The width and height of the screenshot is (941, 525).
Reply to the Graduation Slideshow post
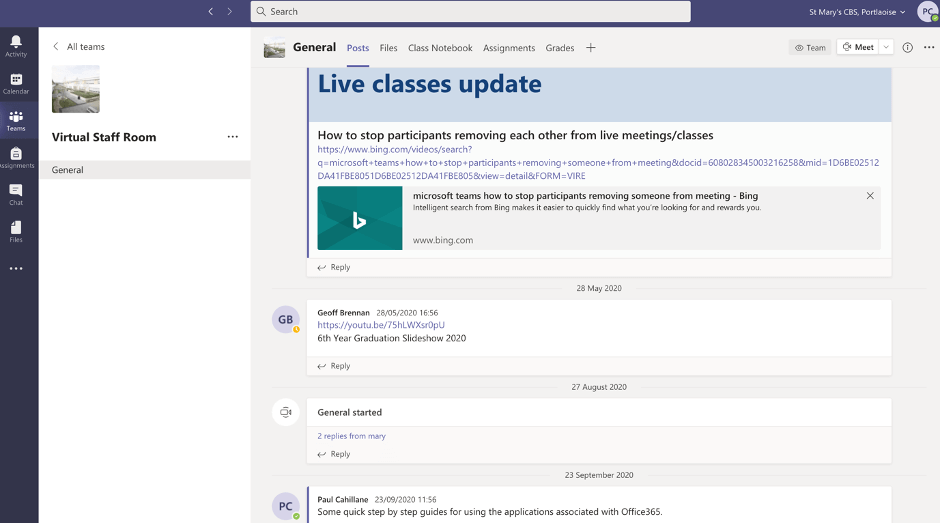[x=334, y=366]
